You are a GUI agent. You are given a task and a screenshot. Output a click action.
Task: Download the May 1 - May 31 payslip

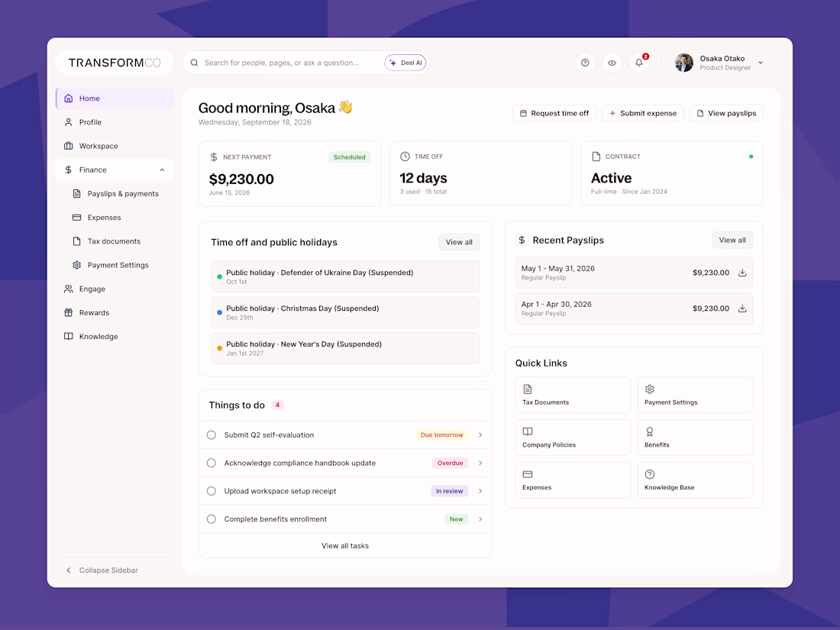pyautogui.click(x=742, y=273)
